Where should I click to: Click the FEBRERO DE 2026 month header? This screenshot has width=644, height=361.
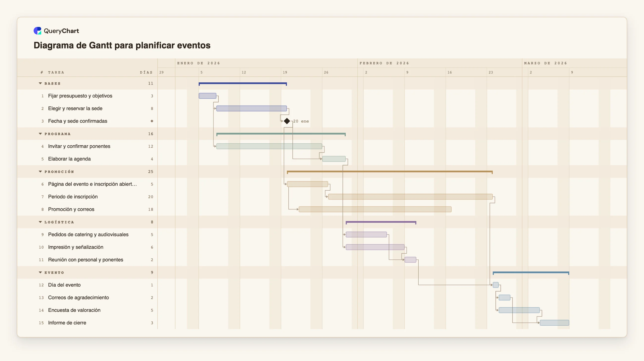click(384, 63)
